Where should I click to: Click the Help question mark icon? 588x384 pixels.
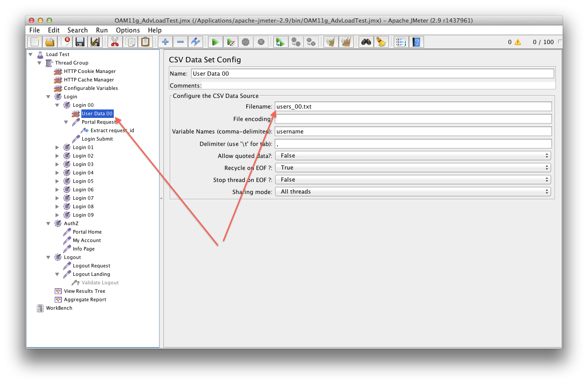pos(416,42)
